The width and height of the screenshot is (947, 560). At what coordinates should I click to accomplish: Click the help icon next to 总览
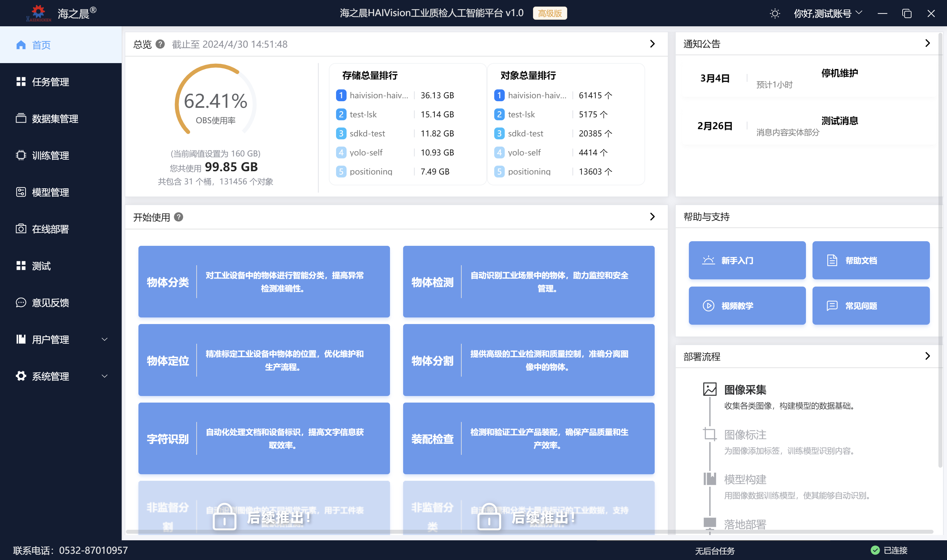pyautogui.click(x=160, y=44)
